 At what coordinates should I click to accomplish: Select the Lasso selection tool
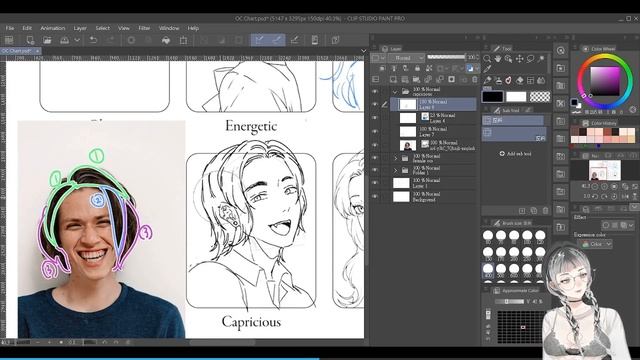[530, 59]
